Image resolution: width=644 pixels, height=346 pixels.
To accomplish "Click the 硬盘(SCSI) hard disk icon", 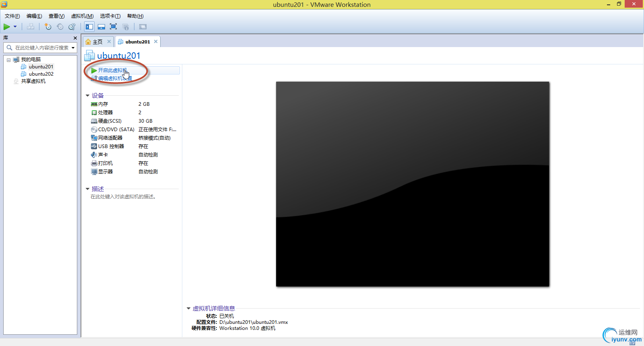I will pyautogui.click(x=94, y=121).
